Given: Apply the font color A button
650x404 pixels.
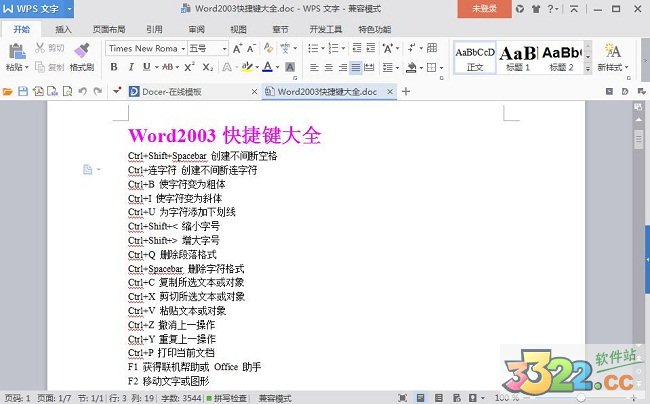Looking at the screenshot, I should pos(267,67).
